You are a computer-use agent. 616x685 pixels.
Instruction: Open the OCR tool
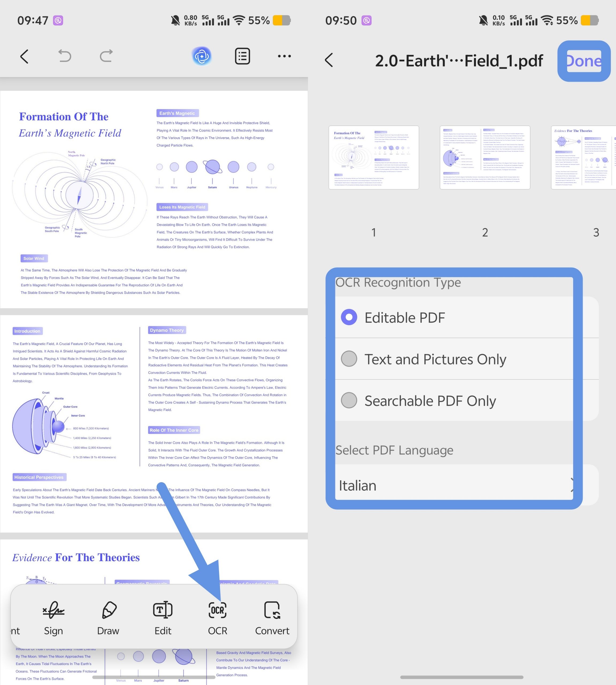[x=218, y=618]
